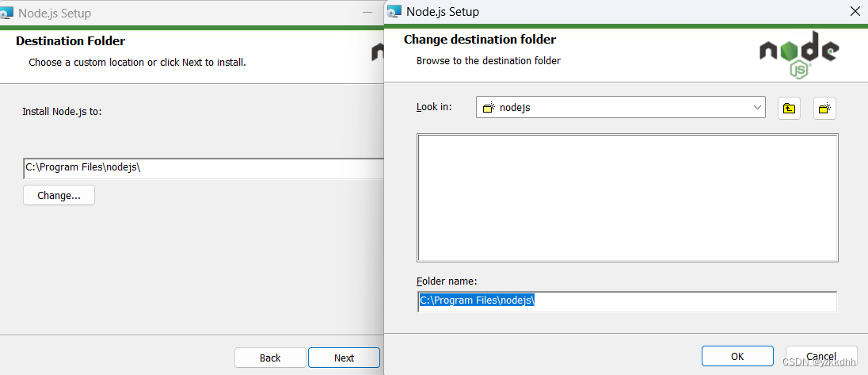Minimize the Destination Folder setup window
Image resolution: width=868 pixels, height=375 pixels.
click(367, 12)
